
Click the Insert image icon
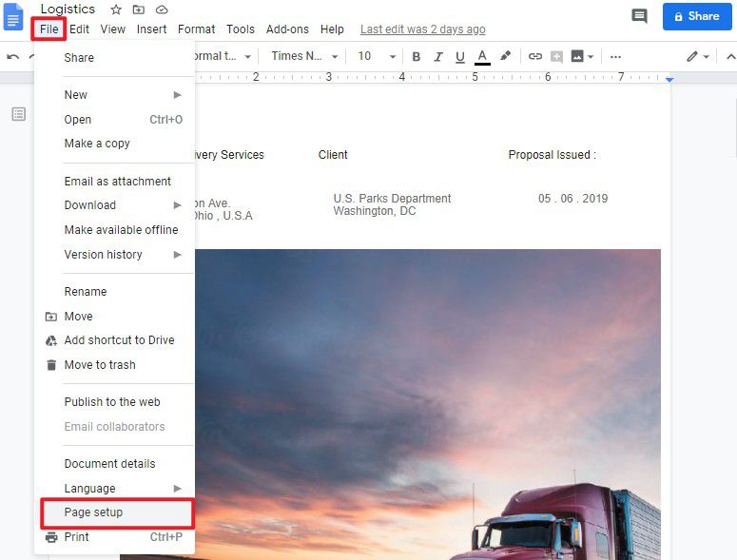577,56
